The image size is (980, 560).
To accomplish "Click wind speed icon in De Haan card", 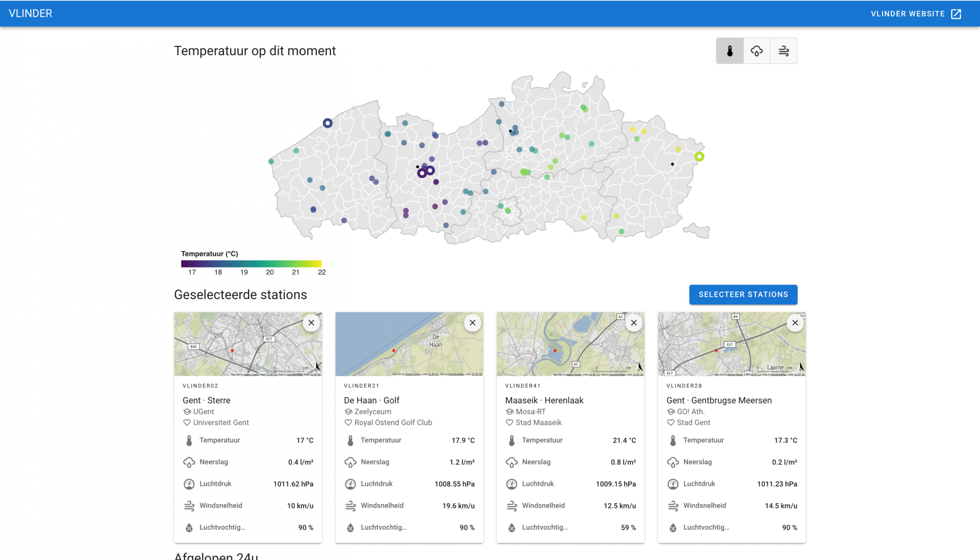I will [350, 506].
